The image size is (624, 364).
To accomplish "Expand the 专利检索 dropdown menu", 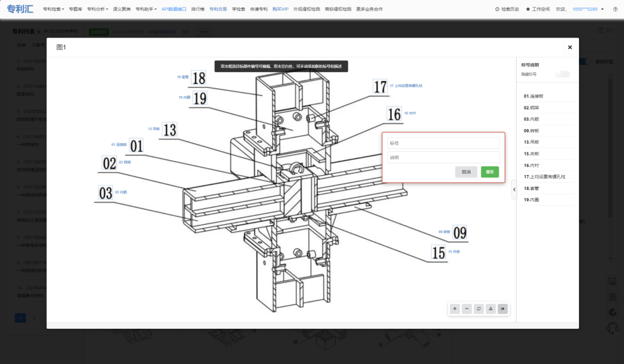I will 54,9.
